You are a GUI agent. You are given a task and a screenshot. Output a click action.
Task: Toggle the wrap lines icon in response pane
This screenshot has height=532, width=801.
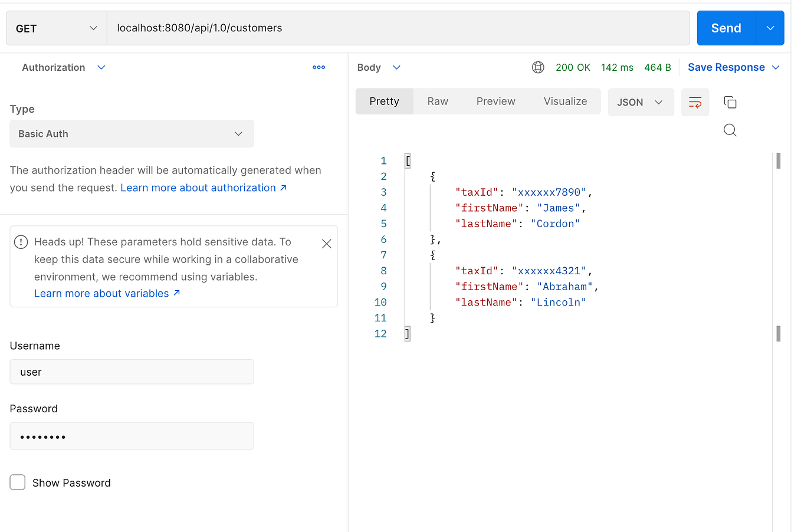(695, 102)
